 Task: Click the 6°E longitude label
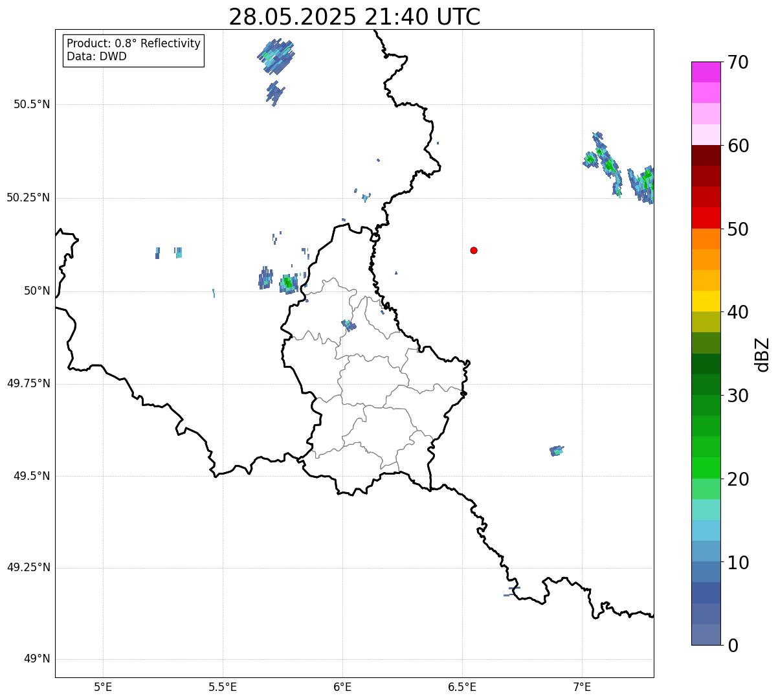342,686
